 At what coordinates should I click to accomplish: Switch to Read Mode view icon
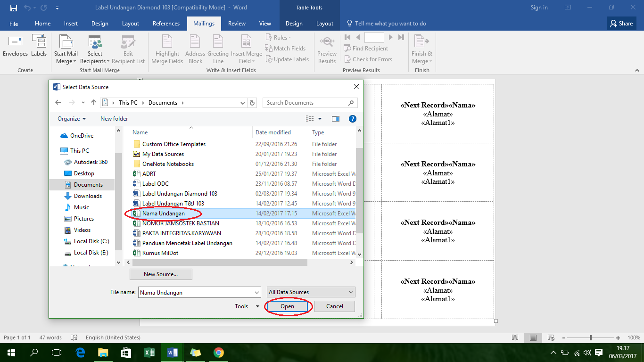(x=515, y=338)
